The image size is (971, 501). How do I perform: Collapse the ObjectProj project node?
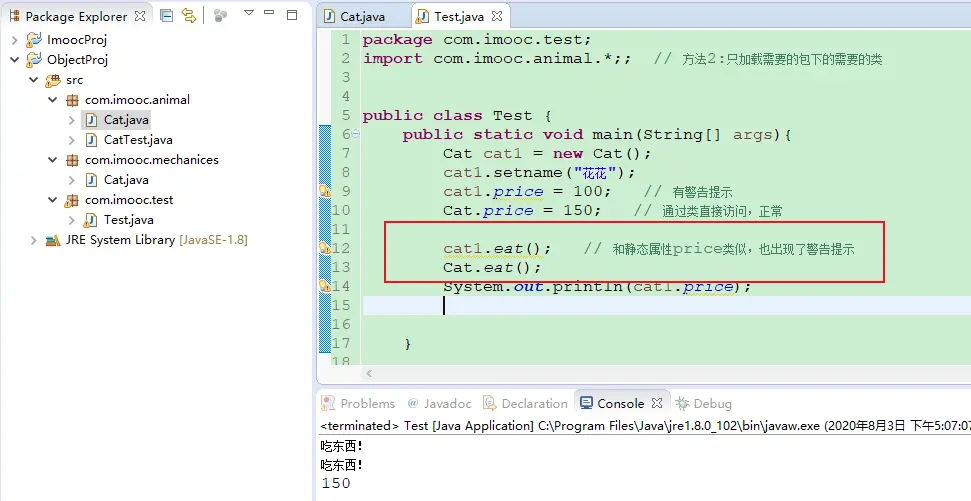tap(14, 60)
